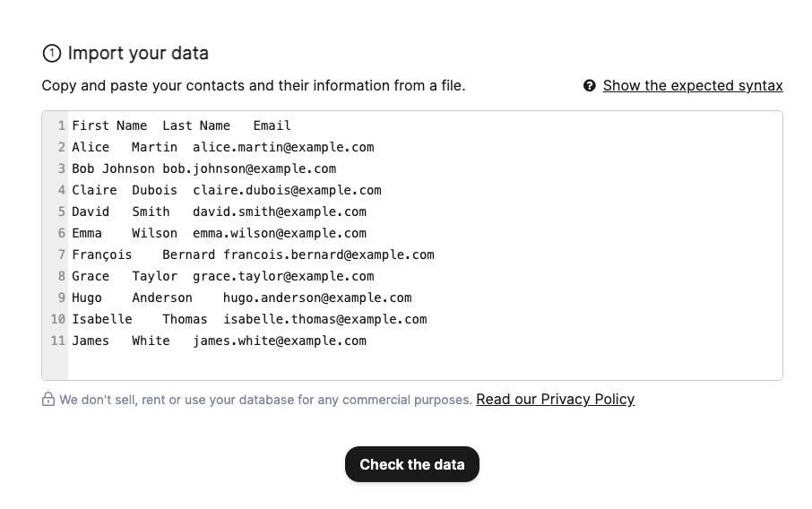Click the question mark help icon
The width and height of the screenshot is (812, 509).
point(590,86)
